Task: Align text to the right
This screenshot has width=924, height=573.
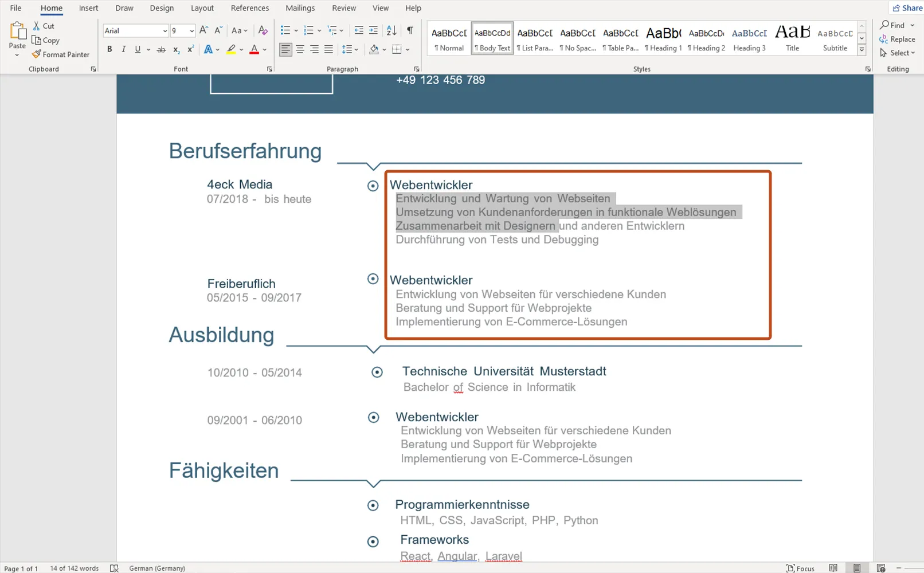Action: tap(314, 49)
